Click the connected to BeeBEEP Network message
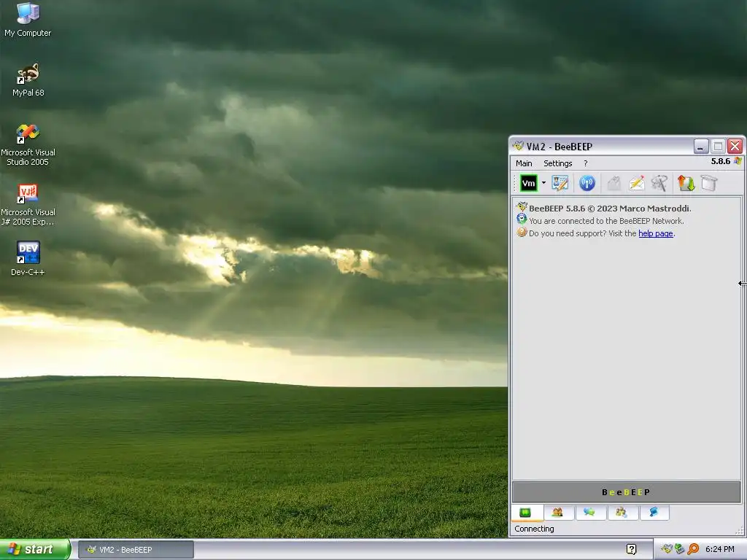Viewport: 747px width, 560px height. coord(606,221)
